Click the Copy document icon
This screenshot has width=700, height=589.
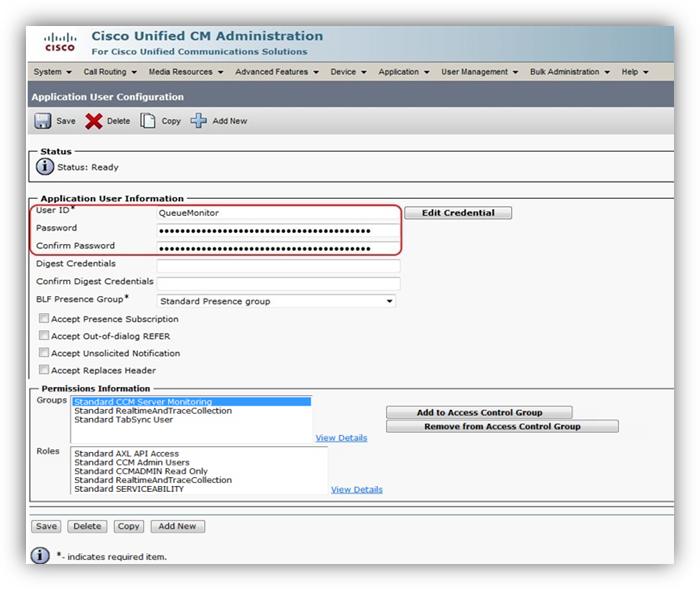tap(148, 121)
